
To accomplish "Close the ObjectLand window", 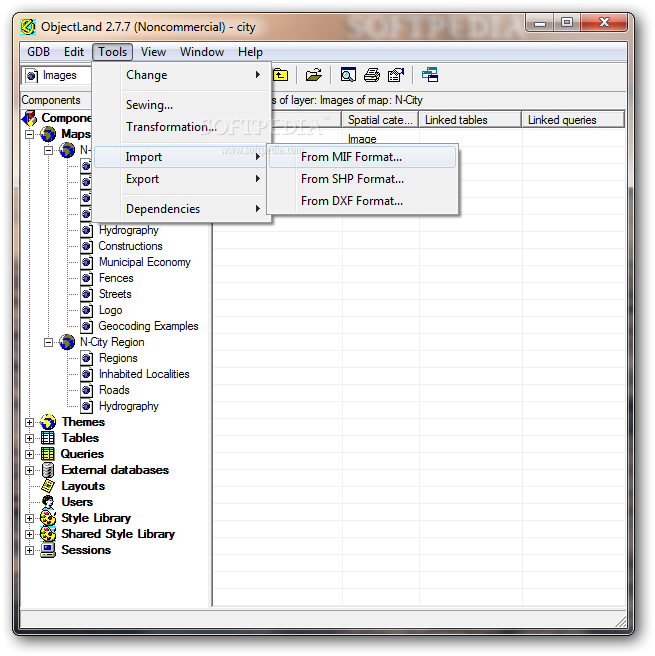I will tap(604, 22).
